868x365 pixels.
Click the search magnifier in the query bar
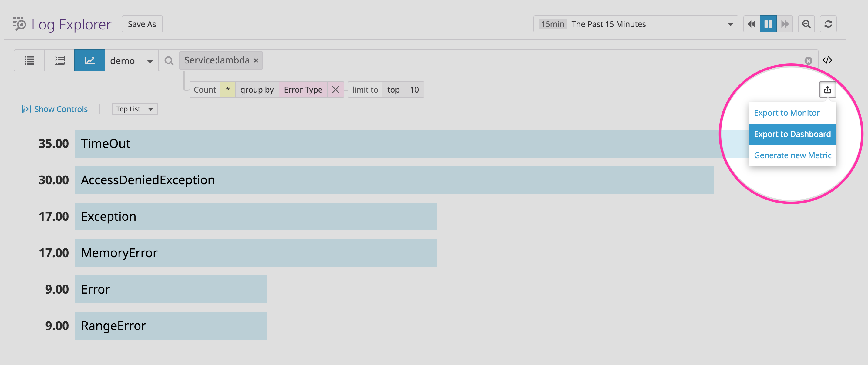pos(169,60)
